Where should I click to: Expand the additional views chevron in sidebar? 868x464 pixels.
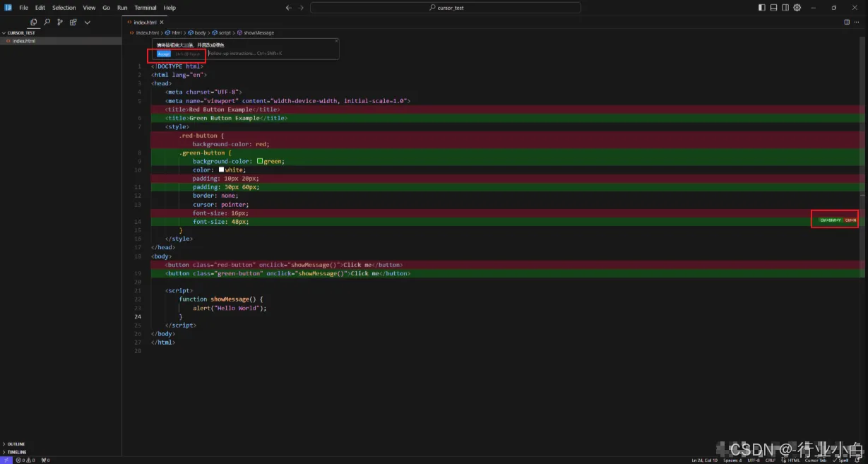(88, 23)
